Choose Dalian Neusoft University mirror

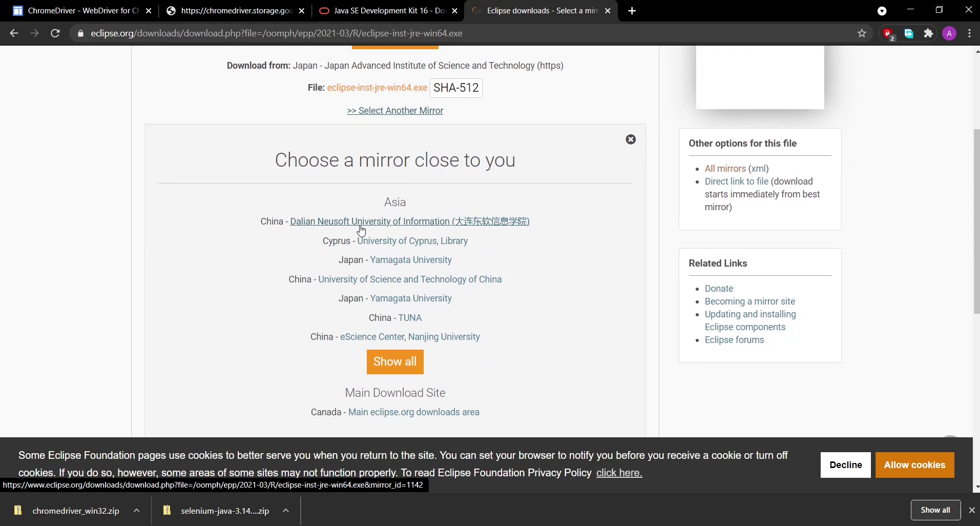click(410, 221)
